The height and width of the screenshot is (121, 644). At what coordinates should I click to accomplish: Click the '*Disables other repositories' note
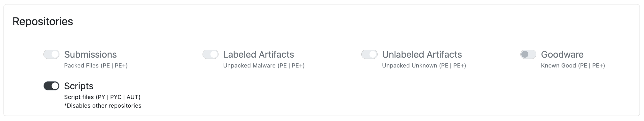coord(103,106)
